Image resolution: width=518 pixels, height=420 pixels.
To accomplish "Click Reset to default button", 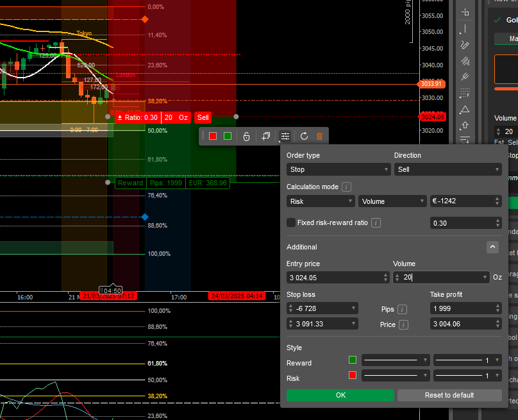I will (449, 395).
